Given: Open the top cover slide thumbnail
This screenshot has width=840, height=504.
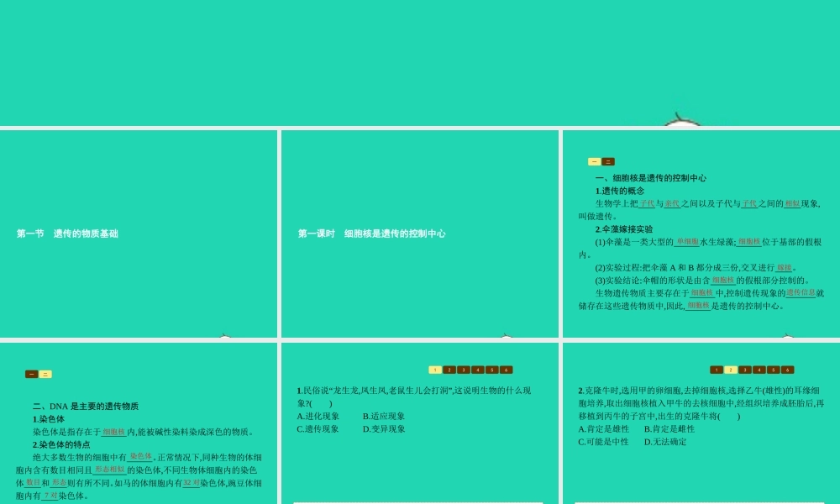Looking at the screenshot, I should [x=420, y=63].
